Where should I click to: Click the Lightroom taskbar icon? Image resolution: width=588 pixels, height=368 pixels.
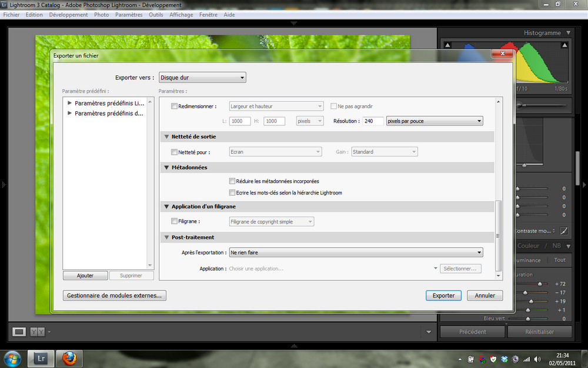coord(41,359)
